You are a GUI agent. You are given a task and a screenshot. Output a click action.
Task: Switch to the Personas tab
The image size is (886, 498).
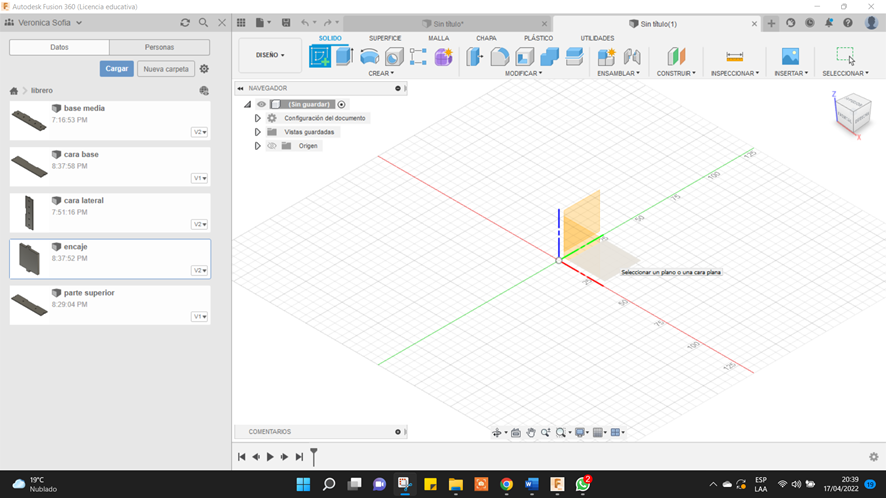(x=159, y=47)
